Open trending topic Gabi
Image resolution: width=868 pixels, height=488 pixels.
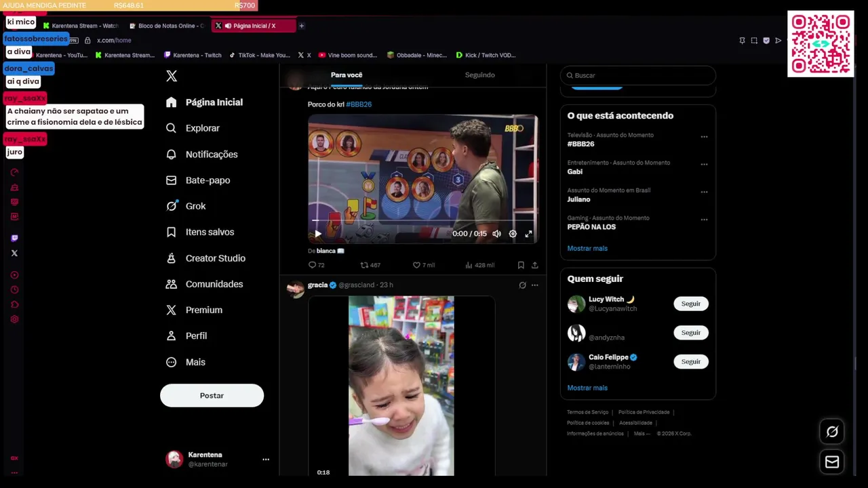pyautogui.click(x=575, y=171)
